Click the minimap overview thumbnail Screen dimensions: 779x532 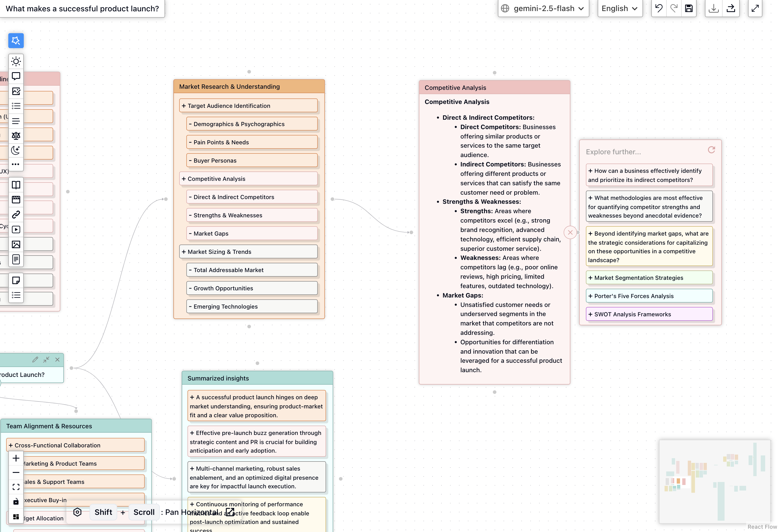point(715,481)
